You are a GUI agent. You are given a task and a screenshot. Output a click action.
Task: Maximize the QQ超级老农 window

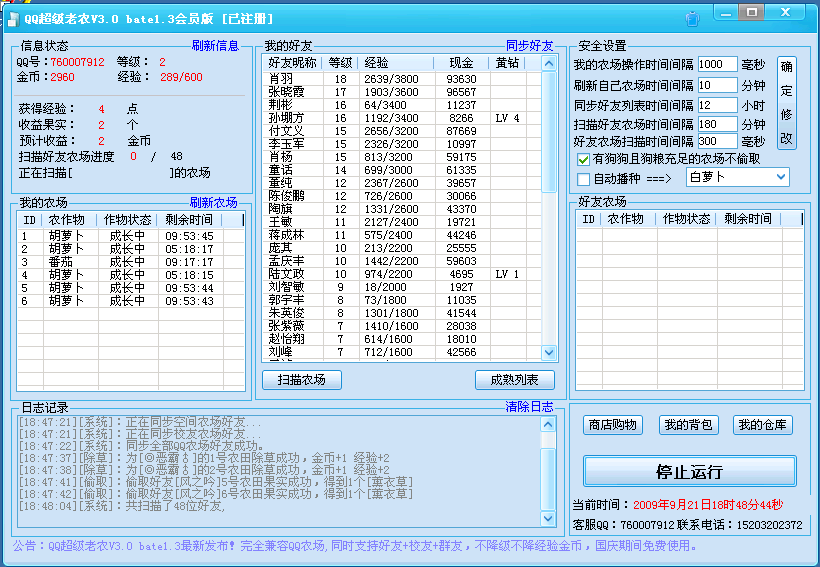751,12
